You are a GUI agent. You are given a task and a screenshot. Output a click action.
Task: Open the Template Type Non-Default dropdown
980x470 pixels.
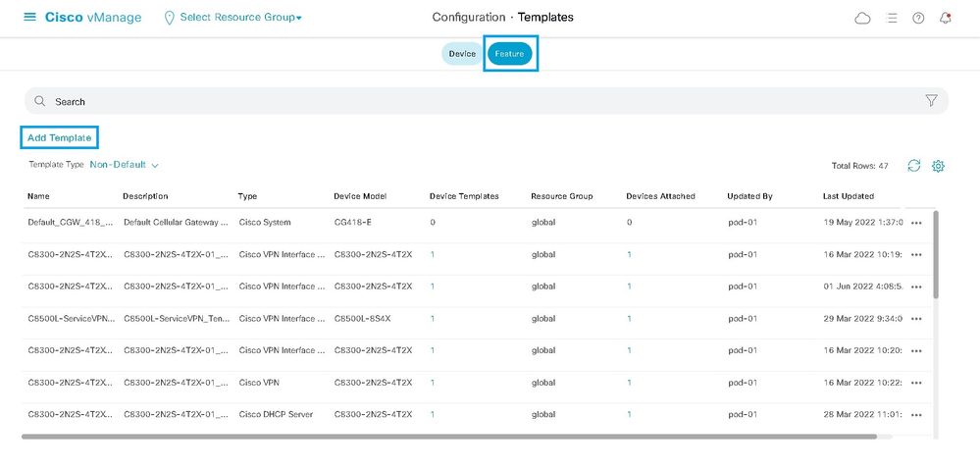[124, 165]
